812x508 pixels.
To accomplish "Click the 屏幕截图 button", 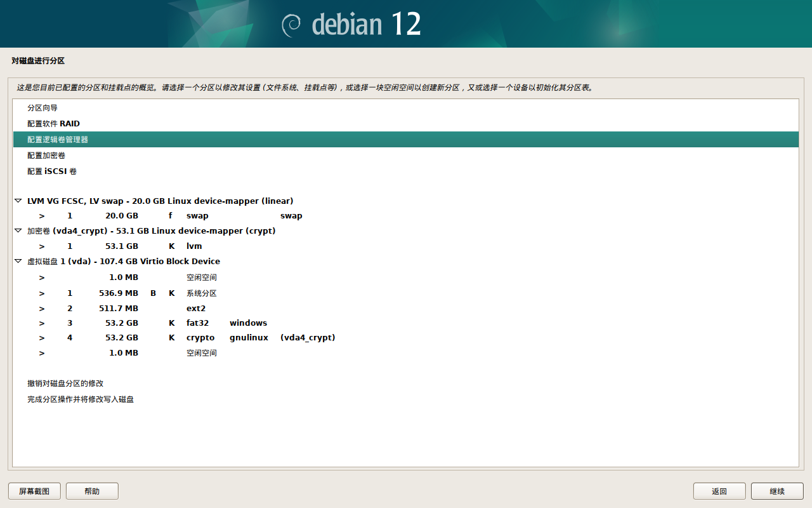I will tap(34, 491).
